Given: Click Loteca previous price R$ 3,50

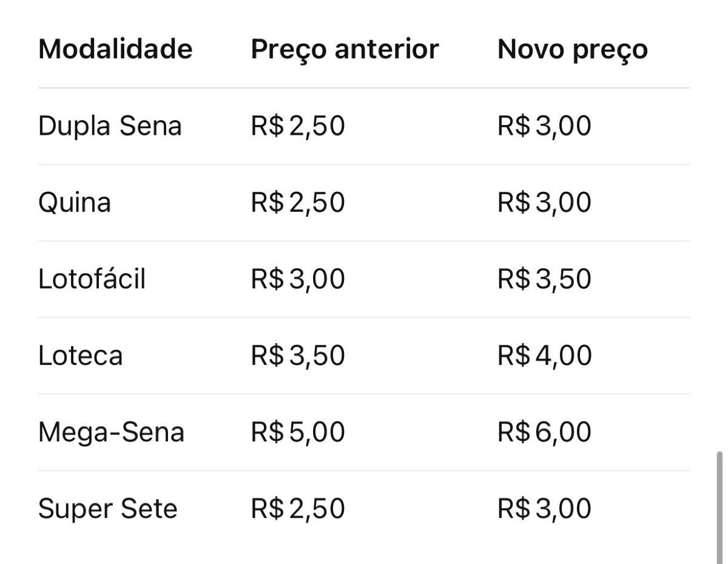Looking at the screenshot, I should pos(298,356).
